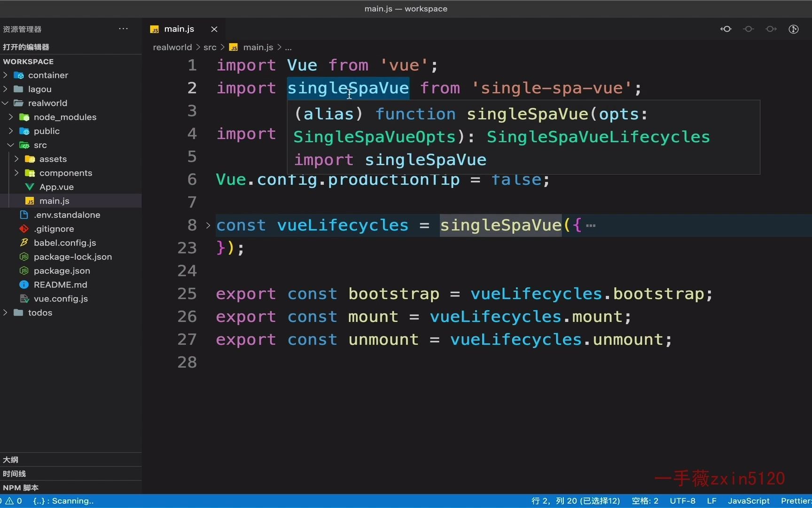
Task: Click the lagou folder icon
Action: 19,89
